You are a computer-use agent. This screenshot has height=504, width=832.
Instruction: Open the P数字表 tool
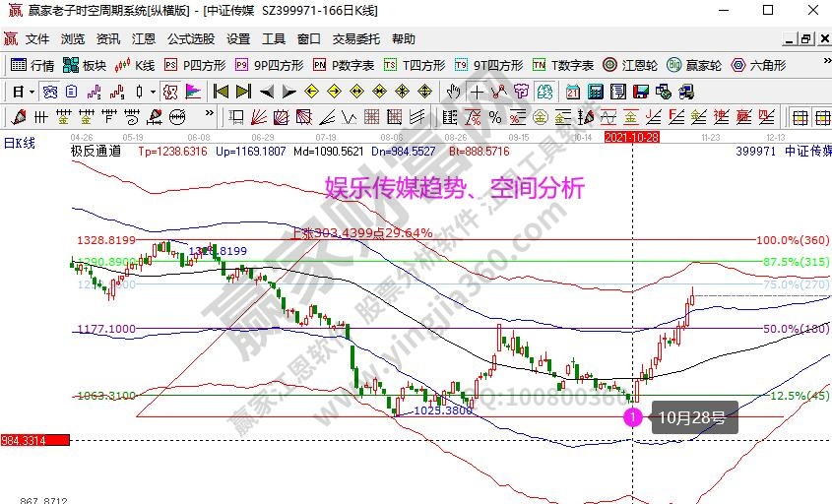coord(344,65)
